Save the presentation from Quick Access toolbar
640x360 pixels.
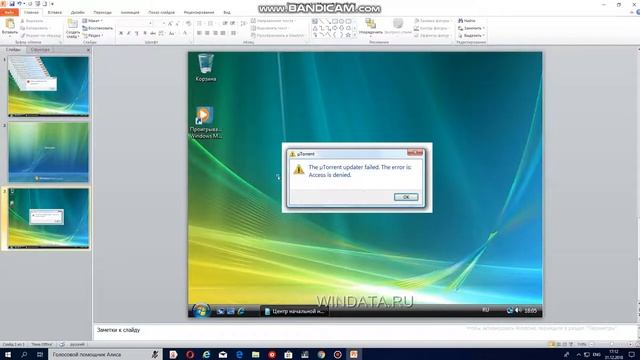click(x=12, y=4)
